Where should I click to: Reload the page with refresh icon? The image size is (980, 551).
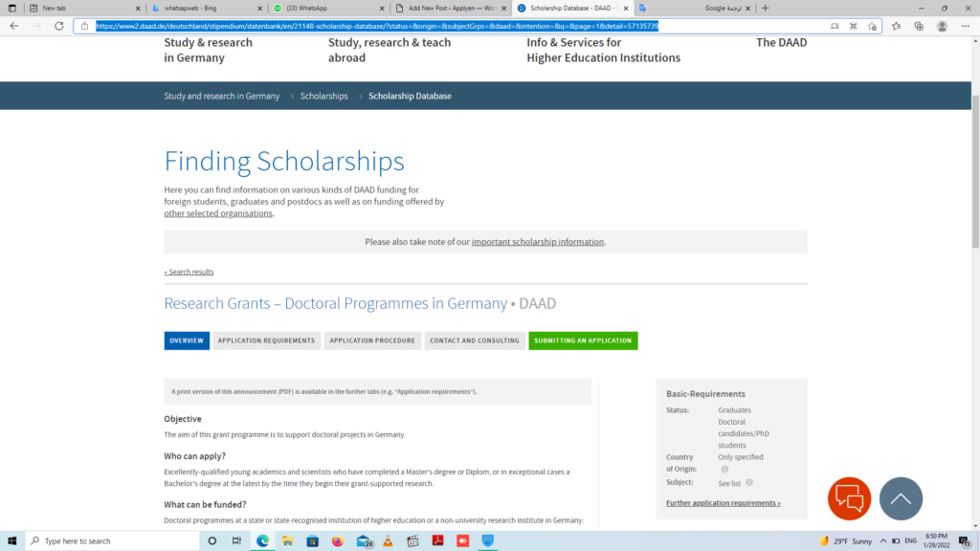pos(58,26)
